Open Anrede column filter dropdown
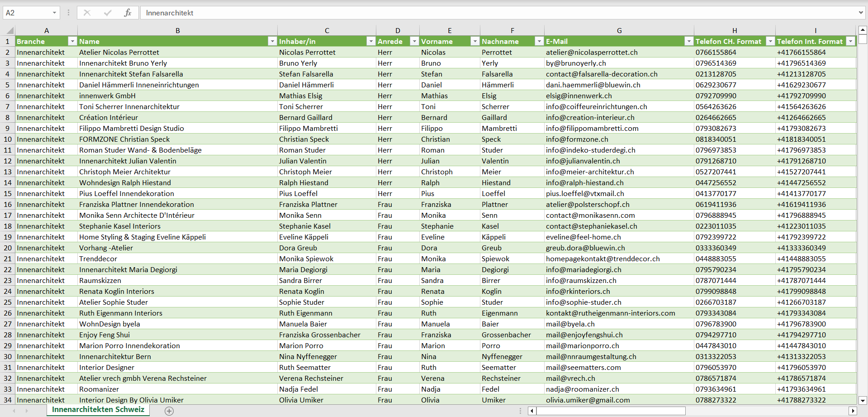868x417 pixels. tap(414, 41)
